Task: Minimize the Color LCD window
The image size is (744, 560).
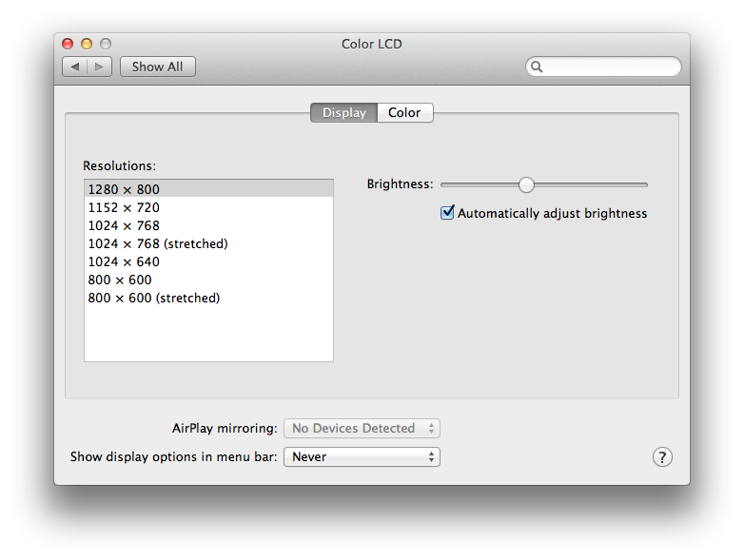Action: pyautogui.click(x=87, y=44)
